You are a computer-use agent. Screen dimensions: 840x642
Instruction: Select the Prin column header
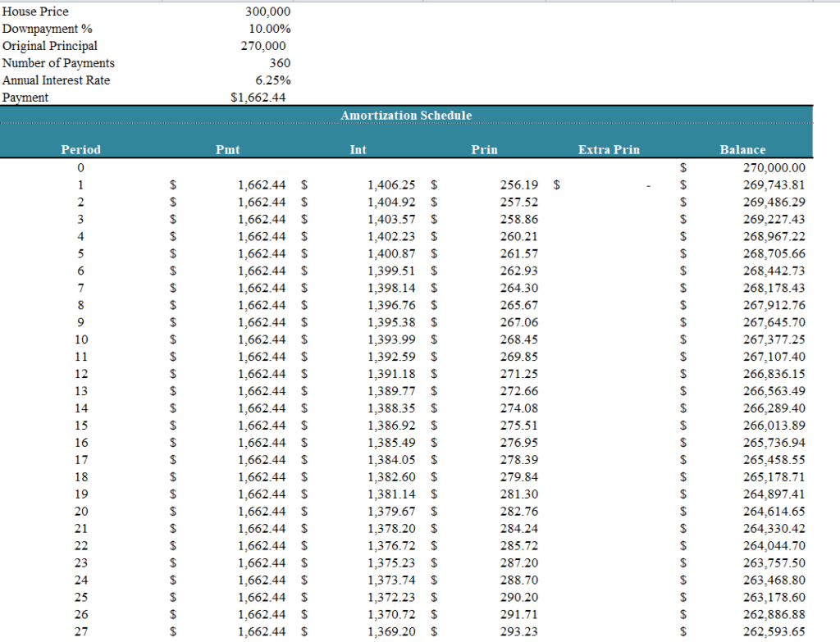coord(484,149)
